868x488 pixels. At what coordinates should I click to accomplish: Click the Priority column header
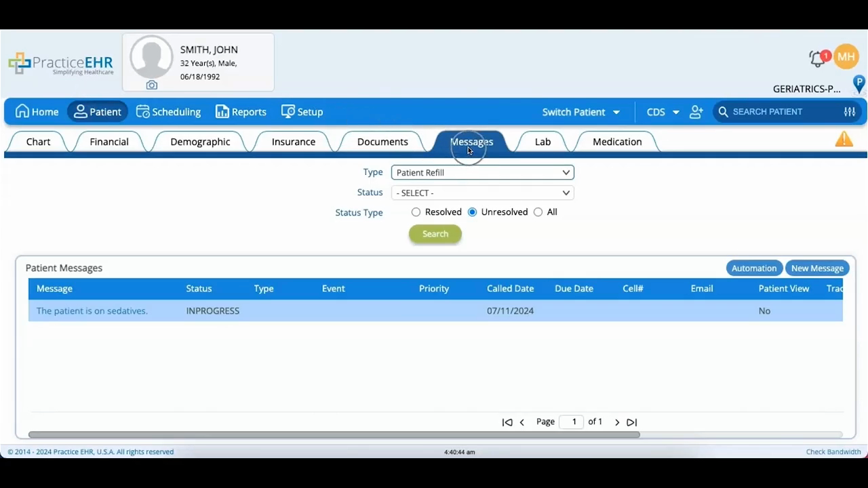(x=434, y=289)
